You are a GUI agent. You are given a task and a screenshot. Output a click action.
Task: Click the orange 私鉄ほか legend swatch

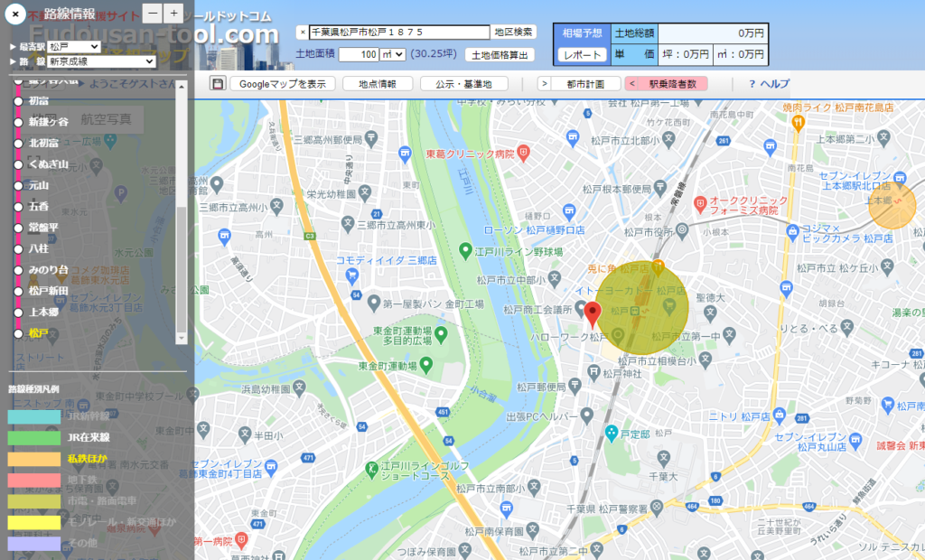click(34, 459)
